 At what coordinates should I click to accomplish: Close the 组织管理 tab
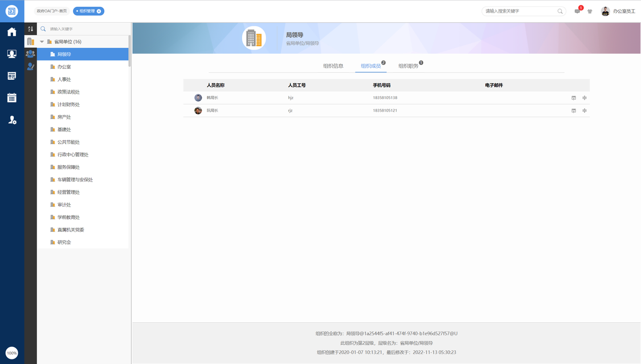coord(99,11)
